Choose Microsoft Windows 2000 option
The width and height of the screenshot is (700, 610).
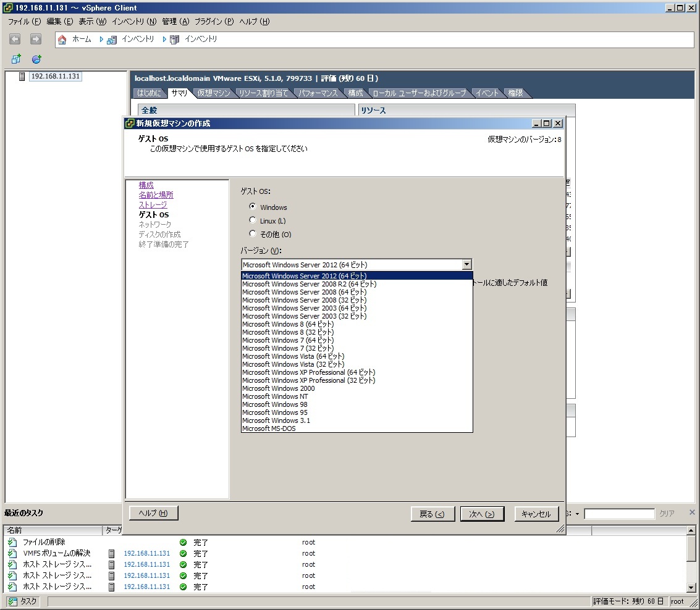pyautogui.click(x=356, y=388)
